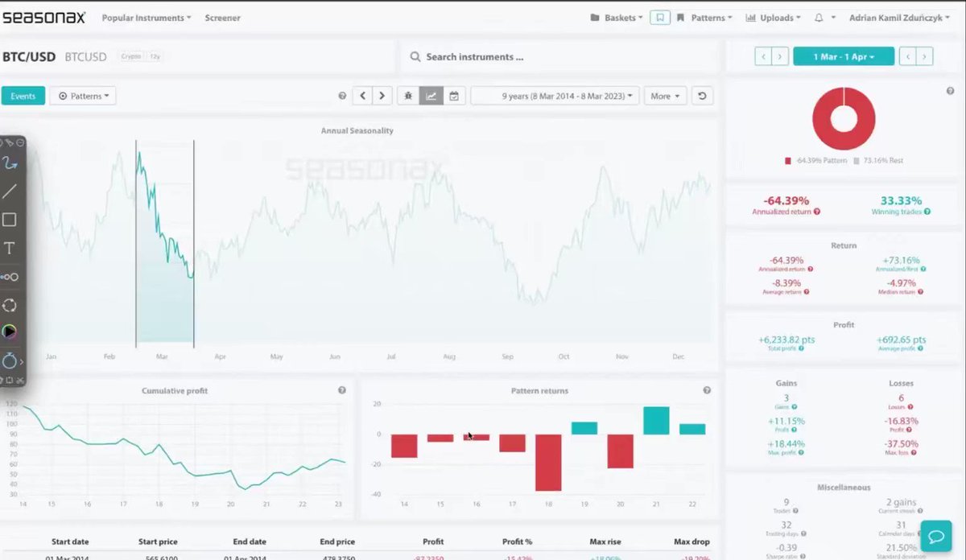966x560 pixels.
Task: Open the Patterns menu in top navigation
Action: [x=704, y=18]
